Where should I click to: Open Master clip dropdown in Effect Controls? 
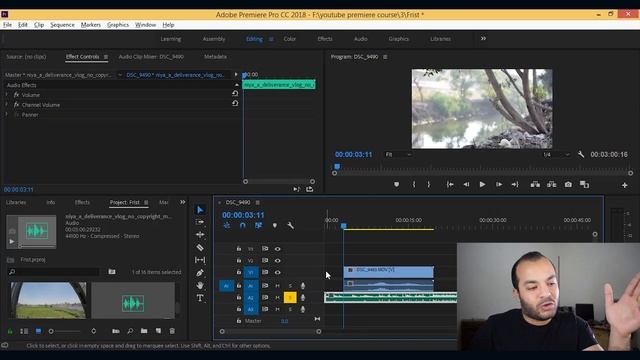pyautogui.click(x=120, y=75)
